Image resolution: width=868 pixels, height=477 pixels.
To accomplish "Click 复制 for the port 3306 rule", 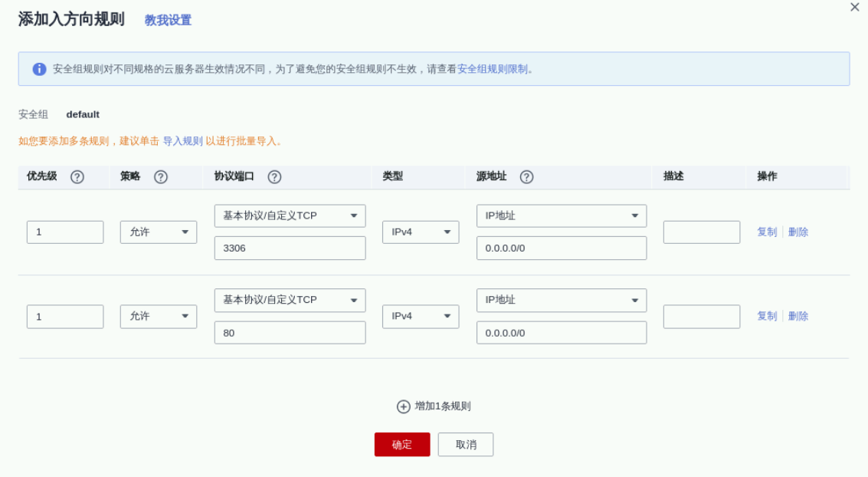I will pos(767,232).
